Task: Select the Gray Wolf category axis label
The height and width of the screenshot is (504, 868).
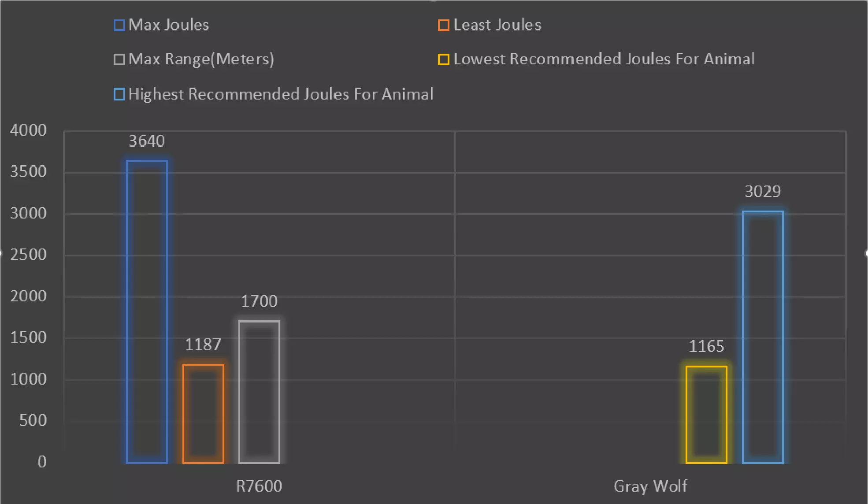Action: (650, 486)
